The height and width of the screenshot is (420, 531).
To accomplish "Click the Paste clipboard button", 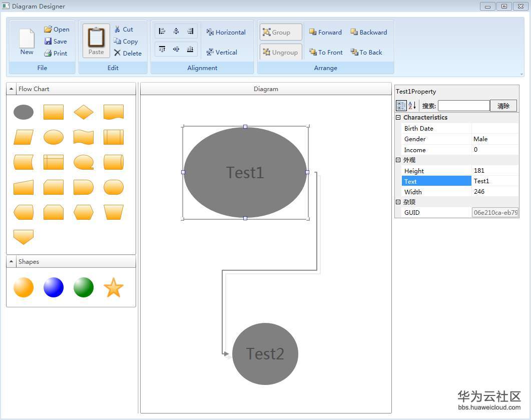I will coord(96,41).
